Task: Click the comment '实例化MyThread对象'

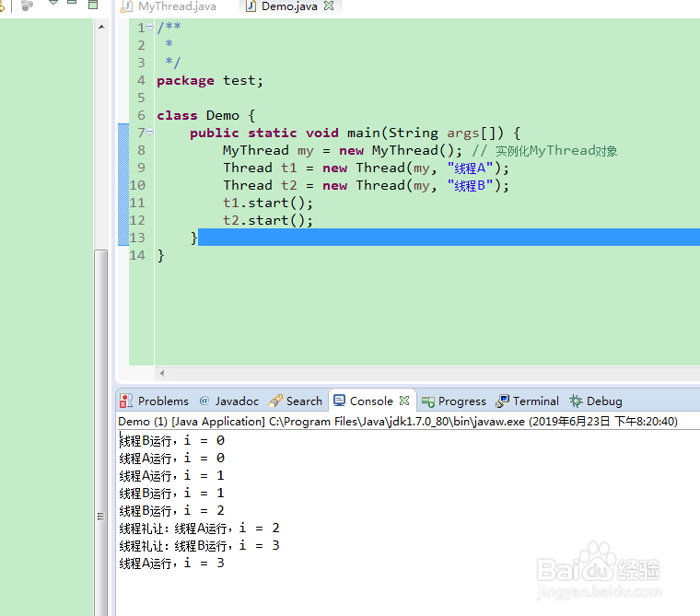Action: [556, 151]
